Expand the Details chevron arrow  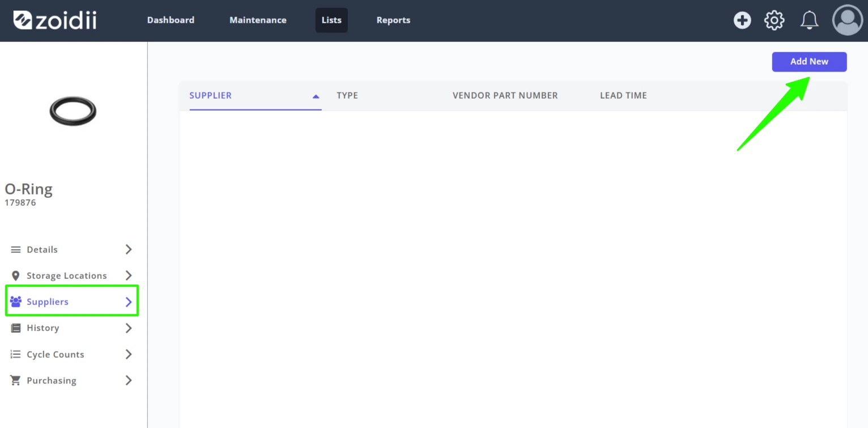tap(129, 249)
